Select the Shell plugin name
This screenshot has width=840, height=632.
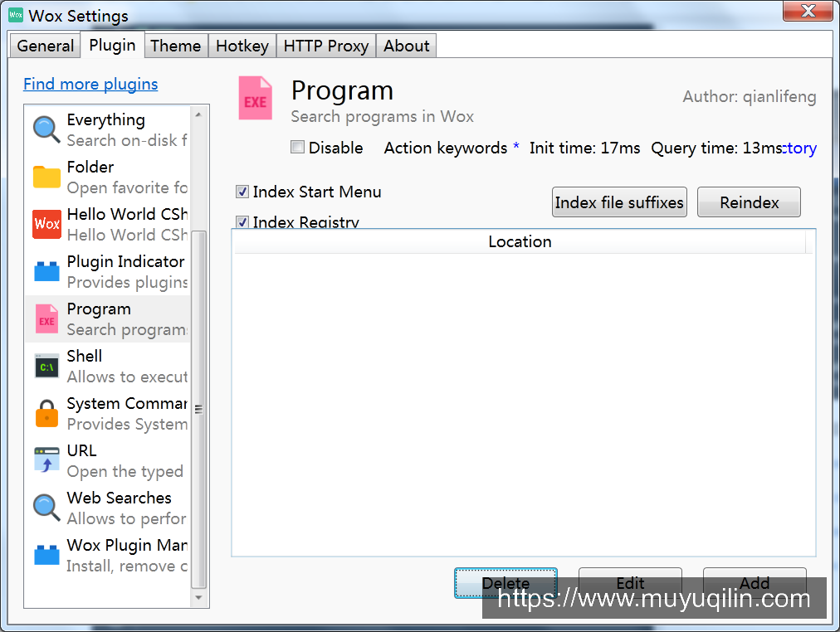[85, 356]
